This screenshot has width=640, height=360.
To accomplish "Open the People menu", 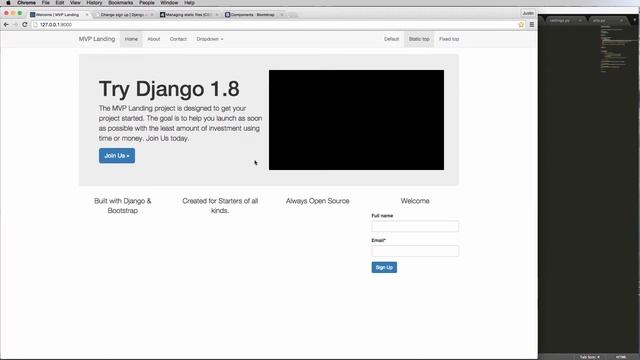I will point(147,2).
